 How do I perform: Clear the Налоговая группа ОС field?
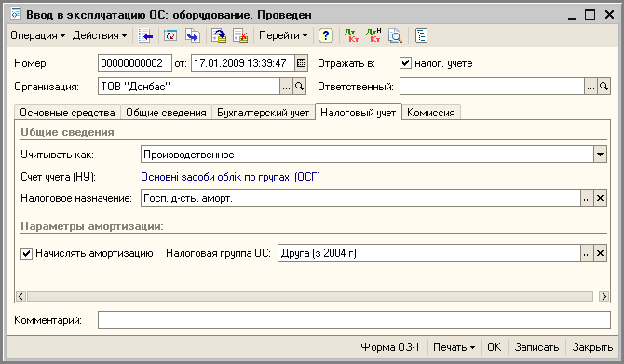pos(600,253)
